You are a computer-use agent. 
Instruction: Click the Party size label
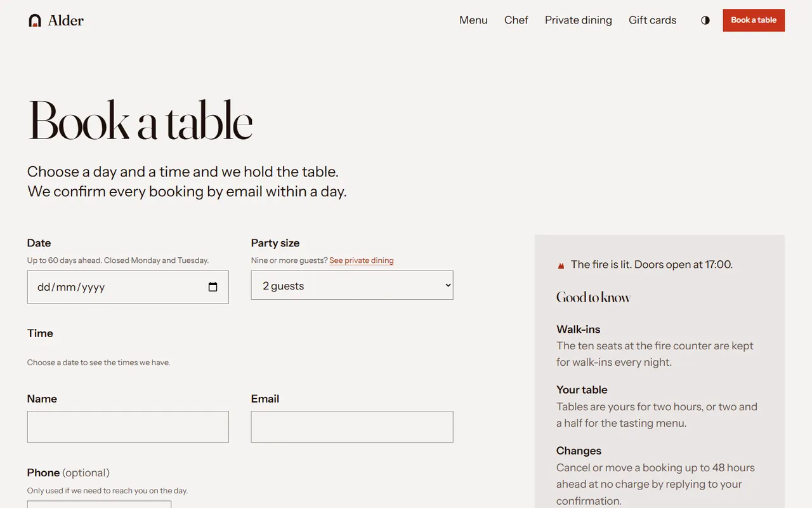click(275, 243)
